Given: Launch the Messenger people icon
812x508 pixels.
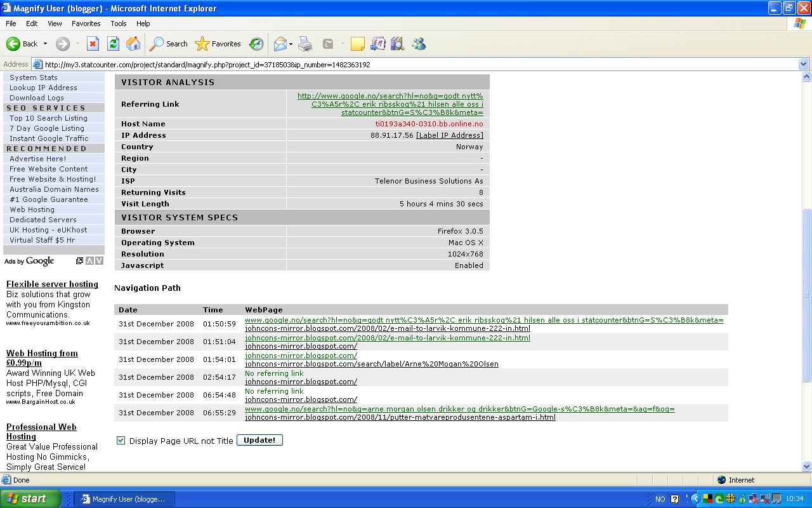Looking at the screenshot, I should tap(419, 44).
